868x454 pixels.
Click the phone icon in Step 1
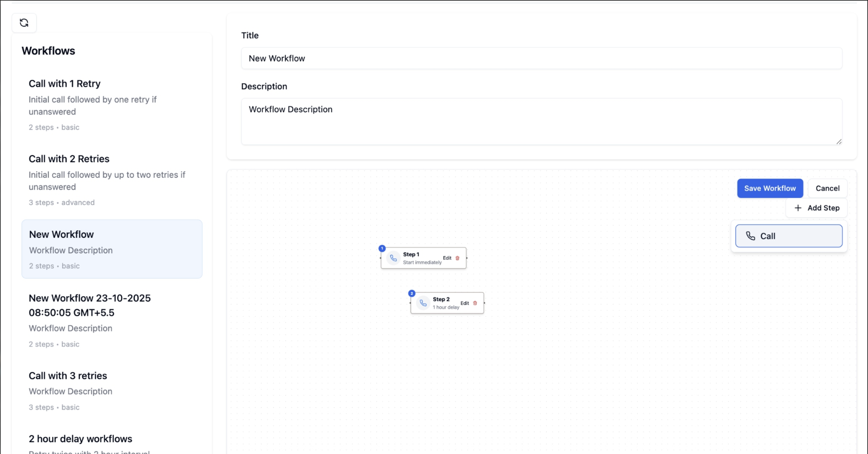(393, 258)
